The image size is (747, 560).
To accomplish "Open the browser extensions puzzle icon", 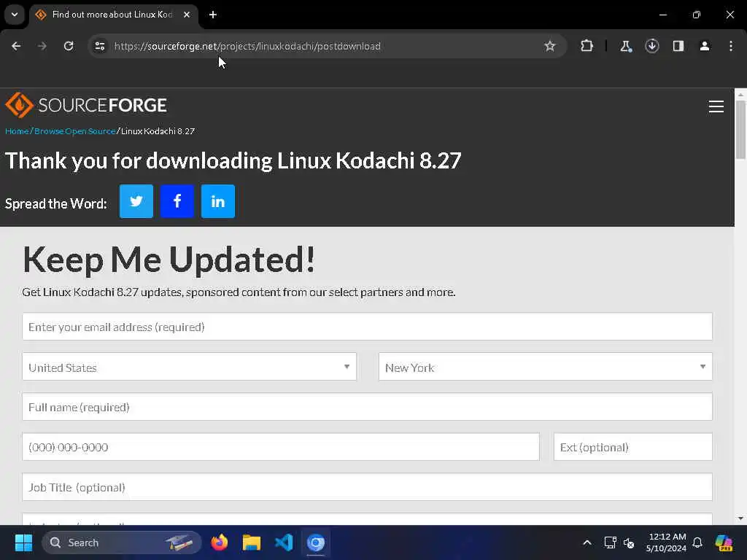I will pos(587,46).
